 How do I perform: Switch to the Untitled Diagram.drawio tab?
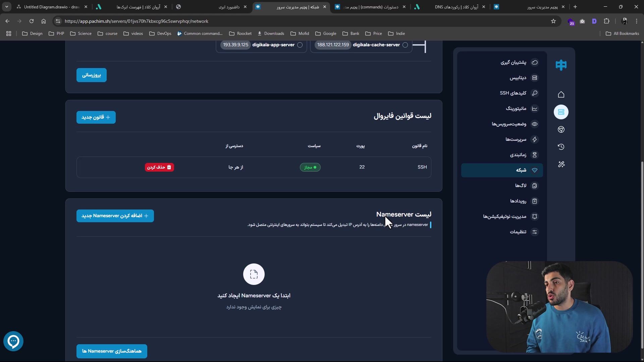click(50, 7)
